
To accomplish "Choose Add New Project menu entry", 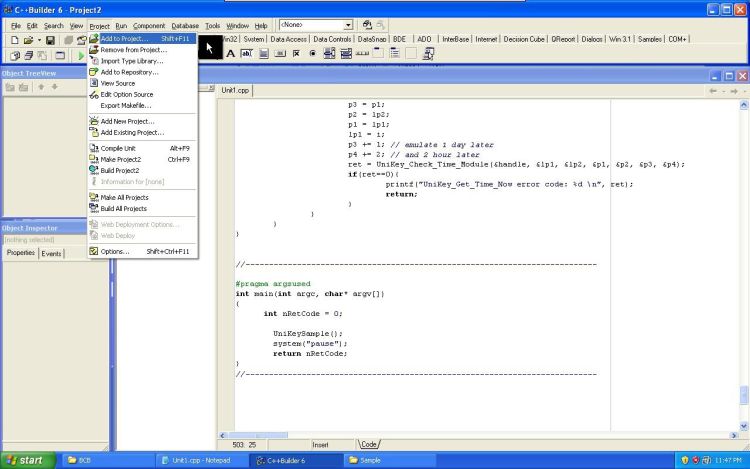I will [x=143, y=121].
